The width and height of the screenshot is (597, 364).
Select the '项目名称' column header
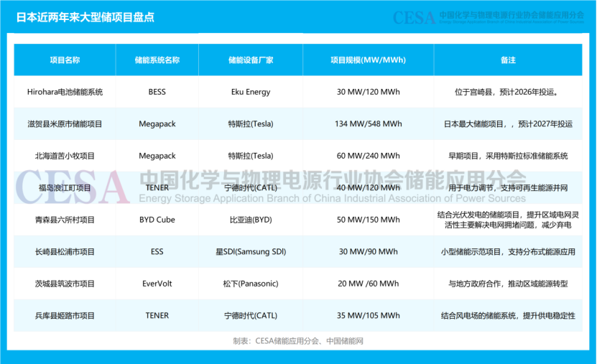(x=65, y=60)
